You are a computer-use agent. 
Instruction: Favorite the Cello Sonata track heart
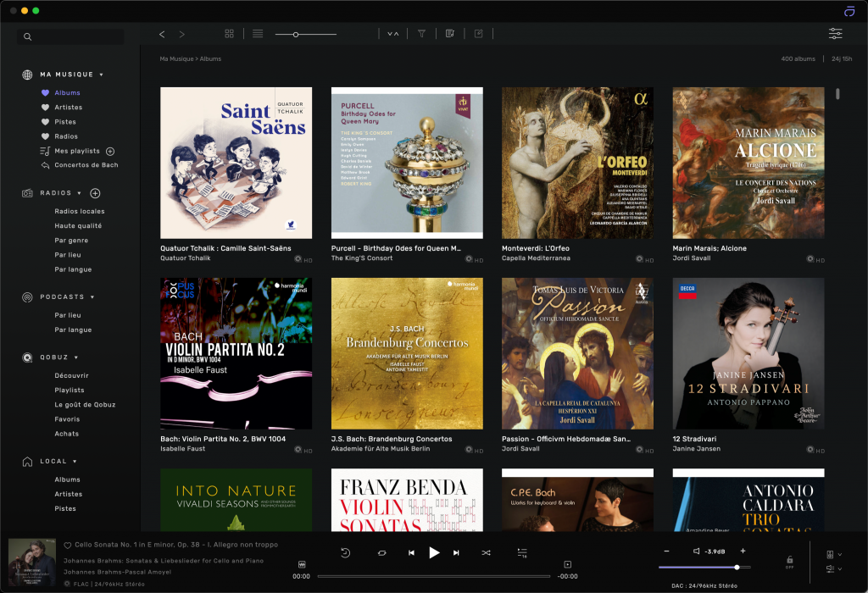click(68, 545)
